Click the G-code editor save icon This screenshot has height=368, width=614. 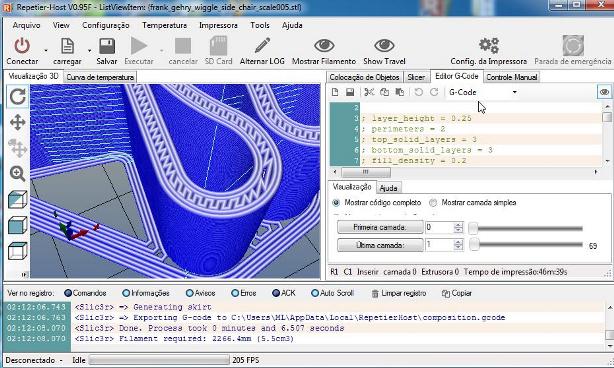pyautogui.click(x=350, y=92)
